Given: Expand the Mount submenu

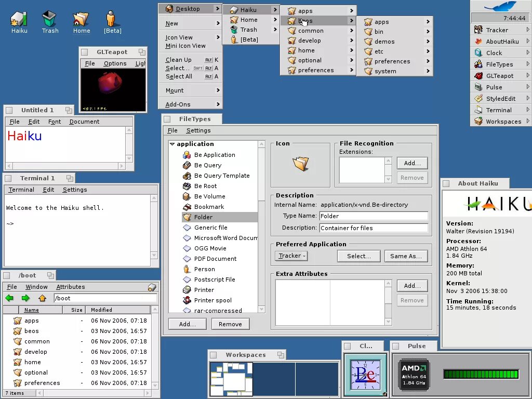Looking at the screenshot, I should tap(190, 90).
